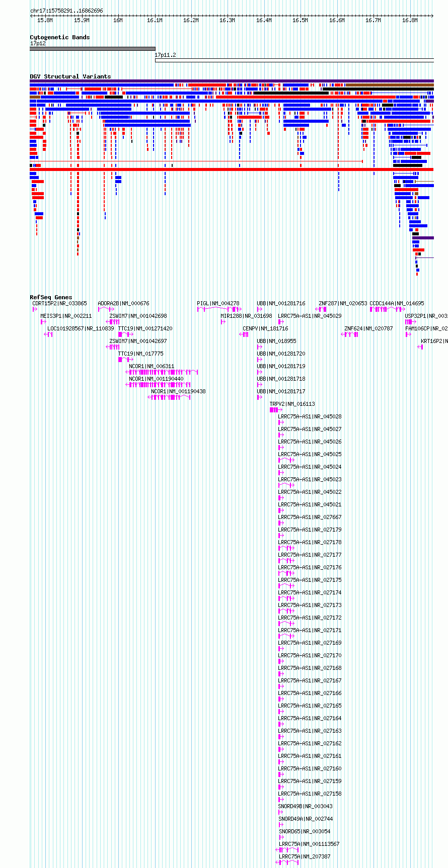
Task: Open CDRT15P2|NR_033865 gene label
Action: 59,303
